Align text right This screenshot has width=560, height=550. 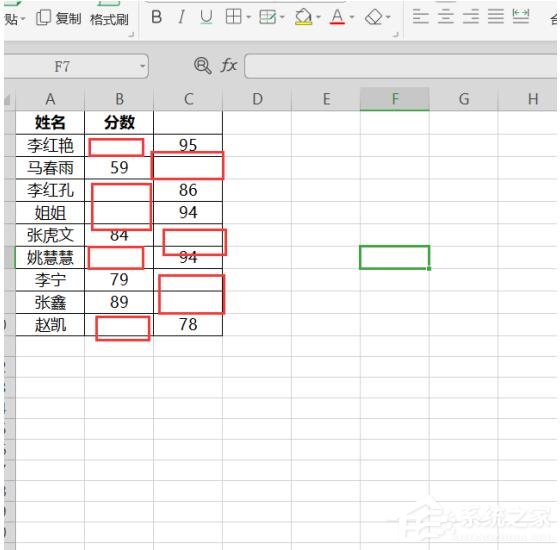471,16
